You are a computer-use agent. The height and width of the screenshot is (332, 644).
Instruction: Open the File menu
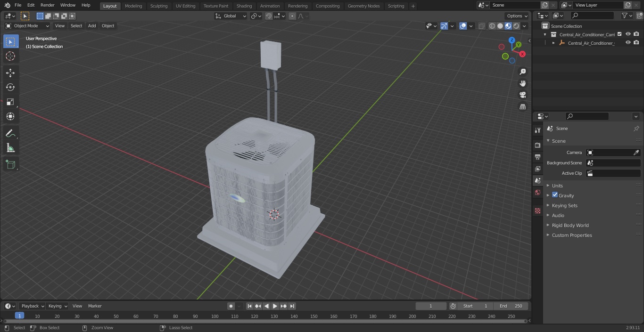pyautogui.click(x=18, y=5)
